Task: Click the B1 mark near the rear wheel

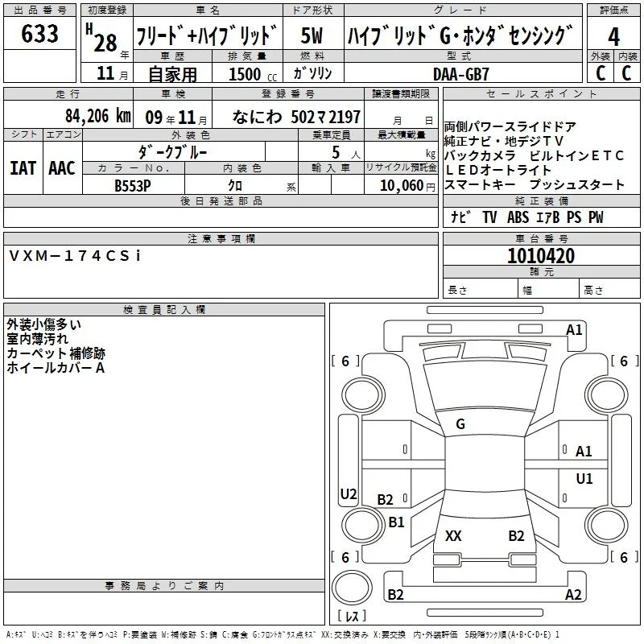Action: [x=396, y=522]
